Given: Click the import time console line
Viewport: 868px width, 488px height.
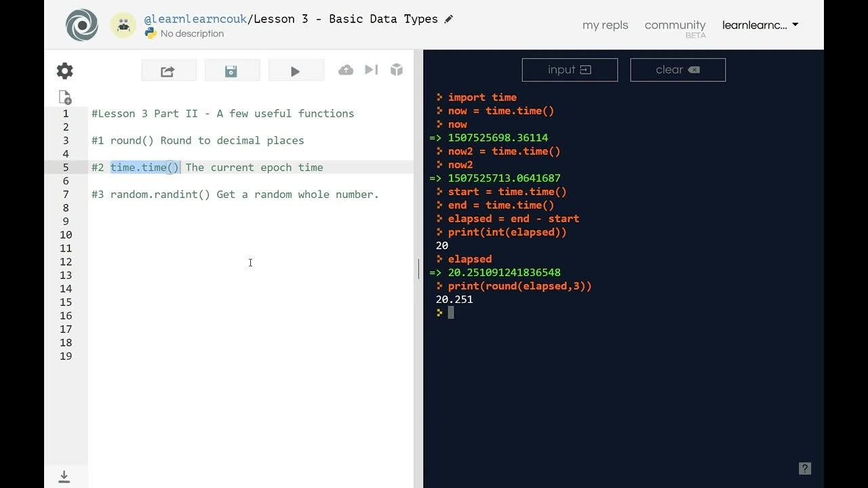Looking at the screenshot, I should coord(482,97).
